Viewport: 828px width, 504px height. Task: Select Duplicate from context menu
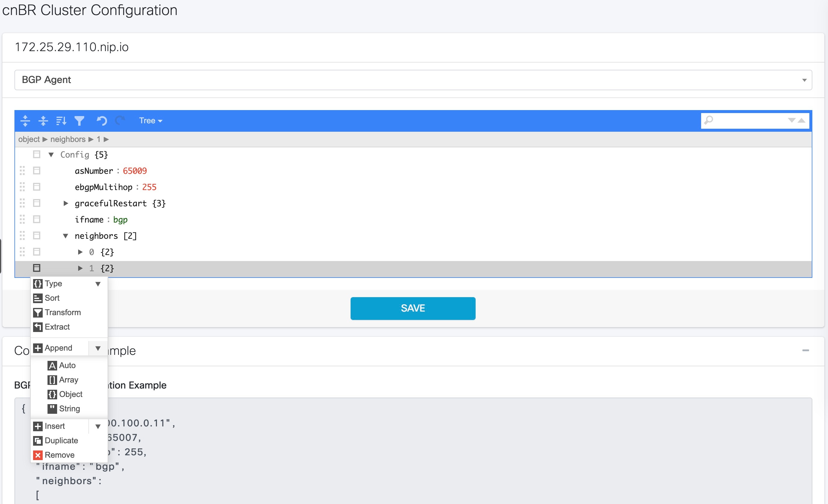coord(61,440)
